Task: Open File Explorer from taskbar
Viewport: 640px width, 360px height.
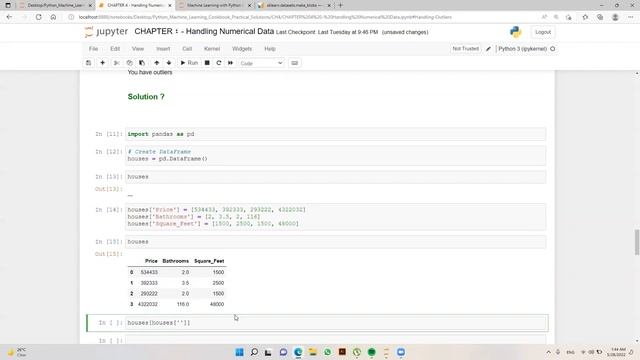Action: tap(313, 352)
